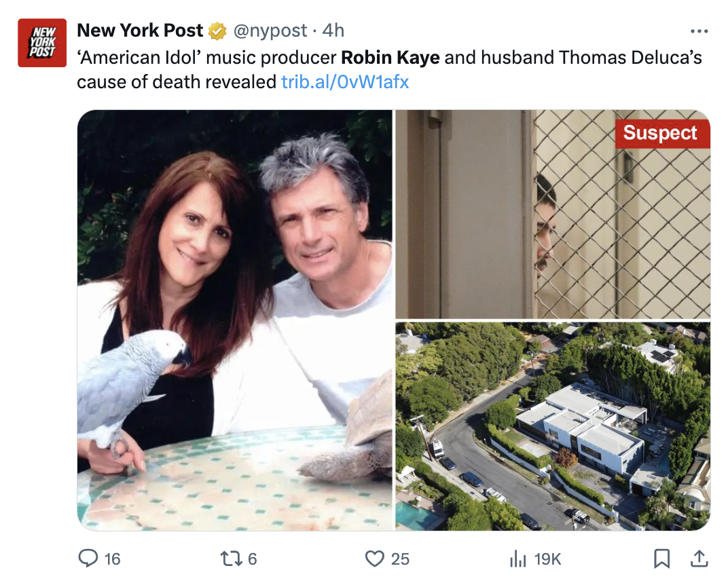
Task: Open the view analytics bar chart icon
Action: pos(518,559)
